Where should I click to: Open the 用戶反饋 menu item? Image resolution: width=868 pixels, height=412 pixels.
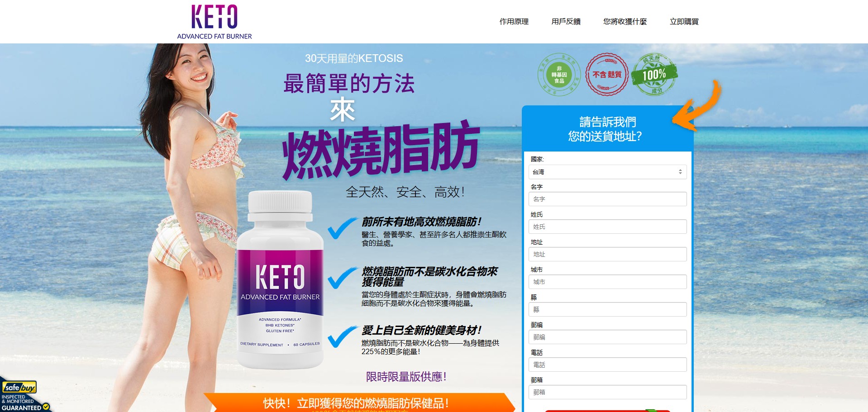point(566,21)
